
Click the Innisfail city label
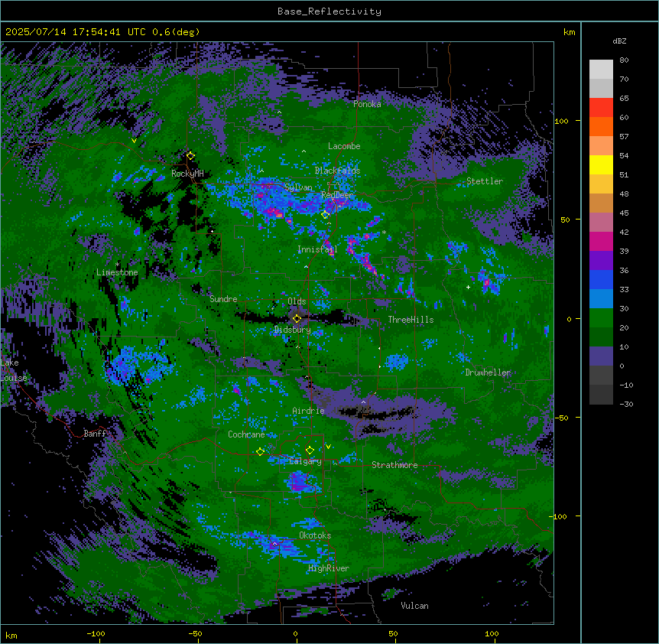pos(317,249)
